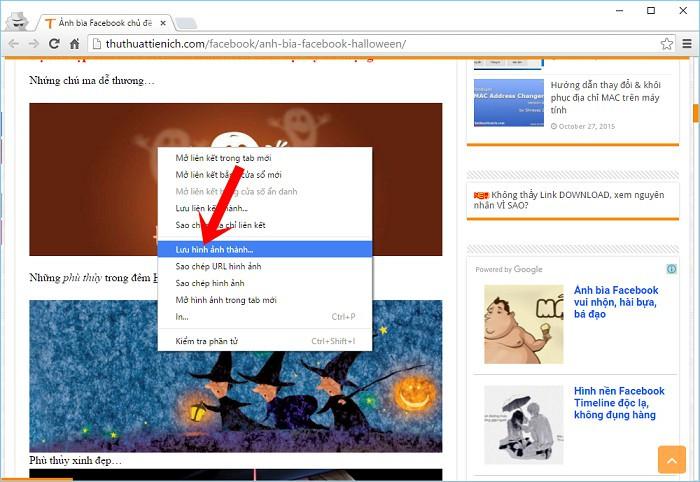Choose 'Sao chép hình ảnh'
The image size is (700, 482).
(265, 283)
